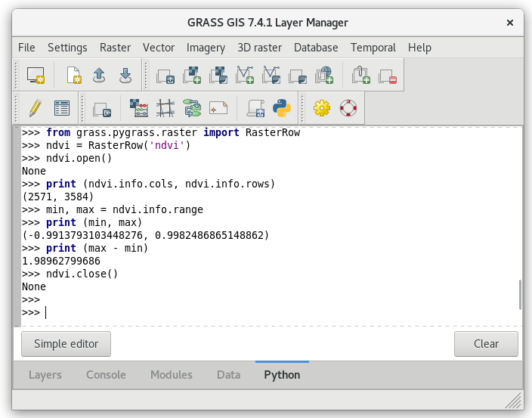The image size is (532, 418).
Task: Launch the graphical modeler
Action: [x=192, y=108]
